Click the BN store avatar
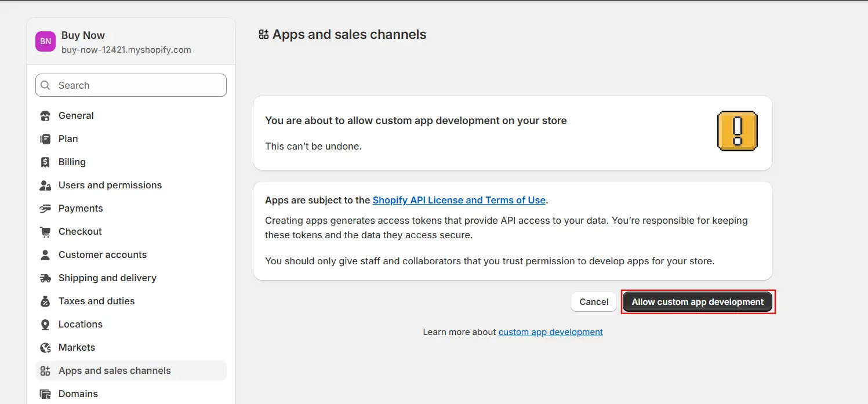 pos(45,42)
